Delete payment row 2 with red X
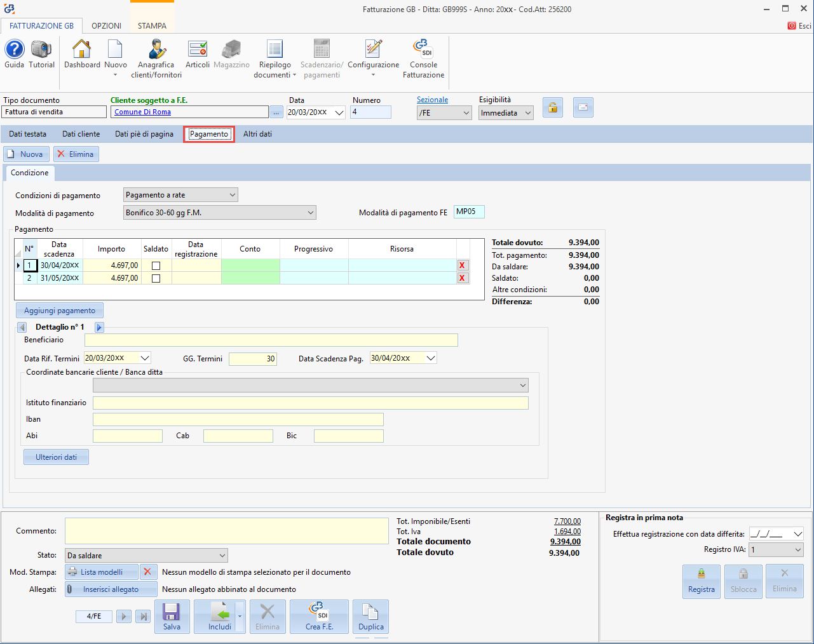Screen dimensions: 814x644 point(463,278)
